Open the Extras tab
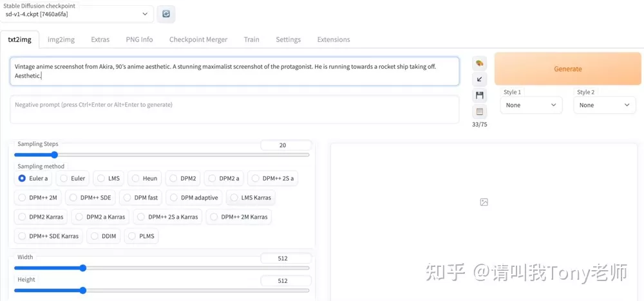644x301 pixels. [x=100, y=39]
